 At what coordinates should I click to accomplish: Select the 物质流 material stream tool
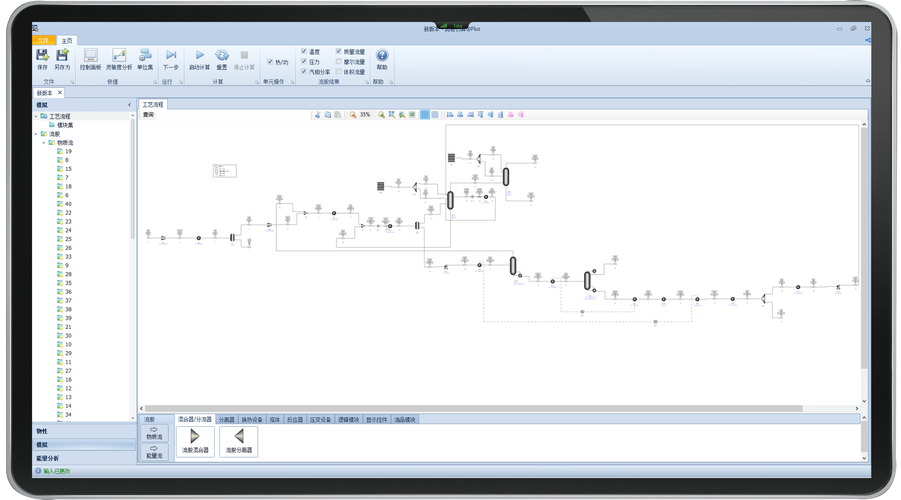click(x=154, y=433)
